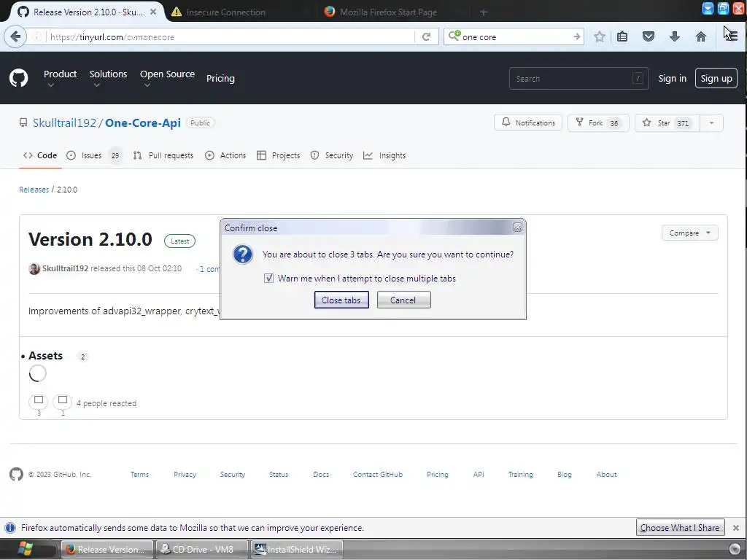Click the Close tabs button
This screenshot has width=747, height=560.
[x=341, y=300]
